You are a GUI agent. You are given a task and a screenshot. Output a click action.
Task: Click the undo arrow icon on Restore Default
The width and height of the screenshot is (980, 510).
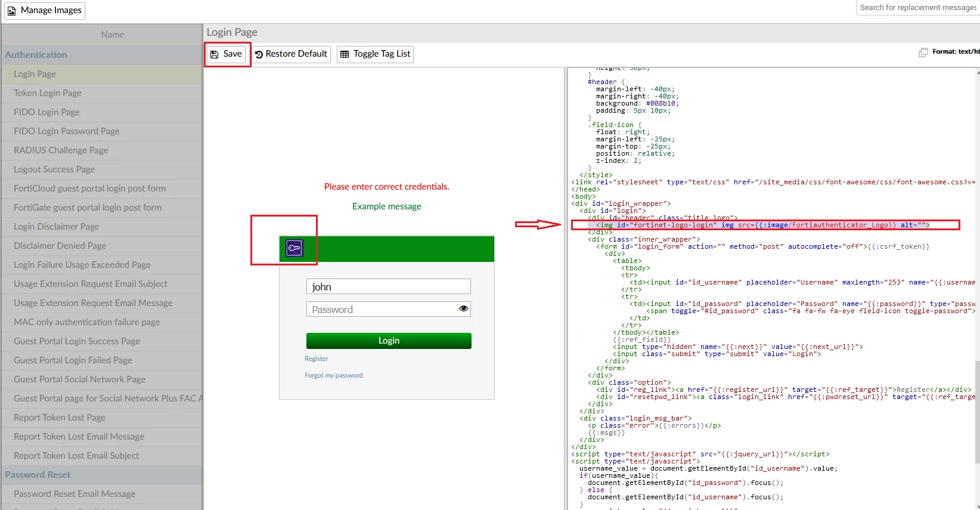[259, 54]
